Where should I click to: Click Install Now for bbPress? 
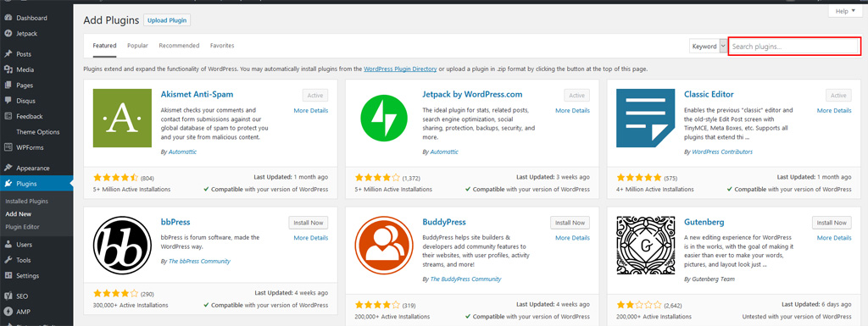[x=309, y=223]
